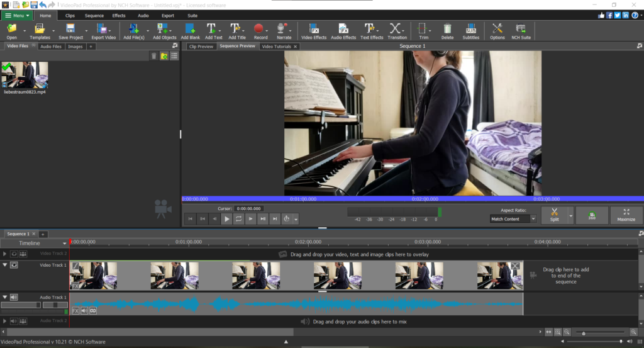Collapse Video Track 1 with its triangle

(x=5, y=266)
